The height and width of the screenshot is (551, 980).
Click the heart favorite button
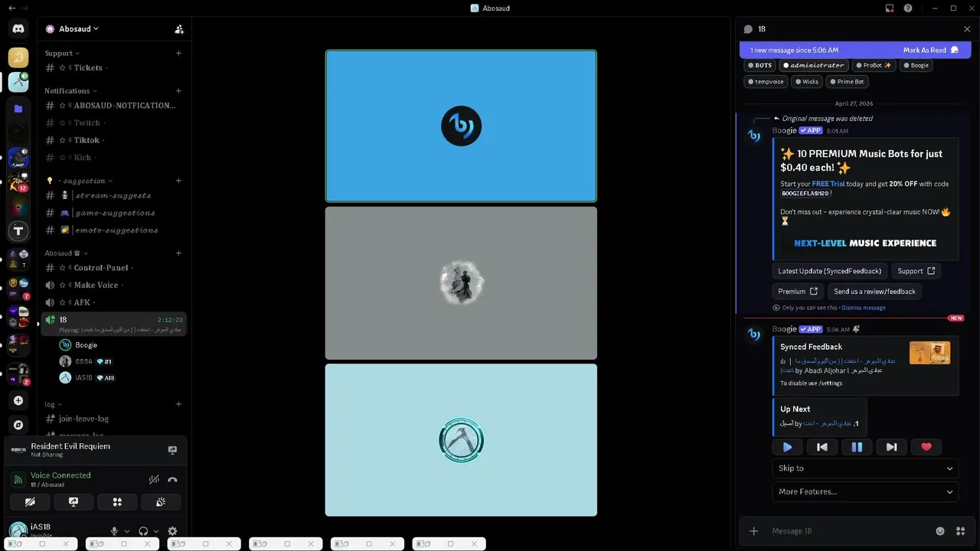point(926,447)
